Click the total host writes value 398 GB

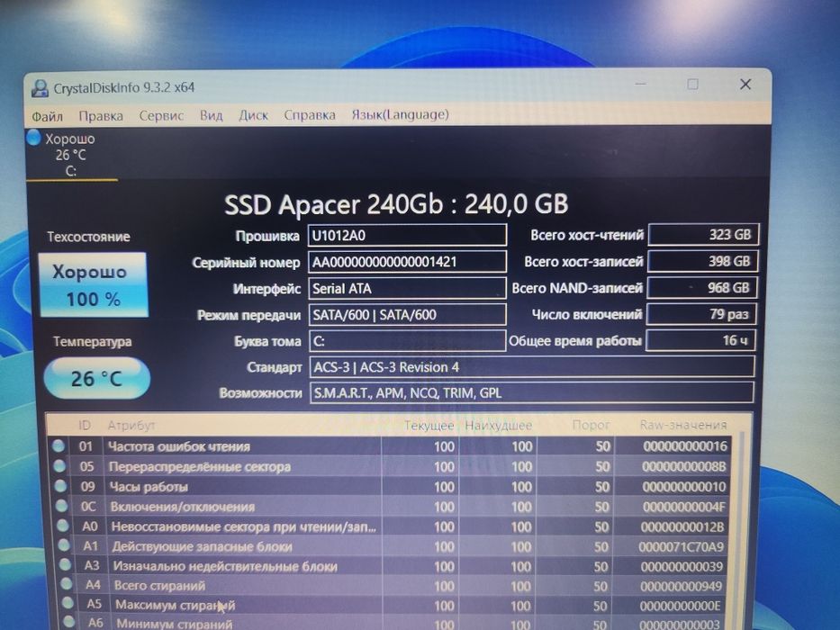point(703,261)
